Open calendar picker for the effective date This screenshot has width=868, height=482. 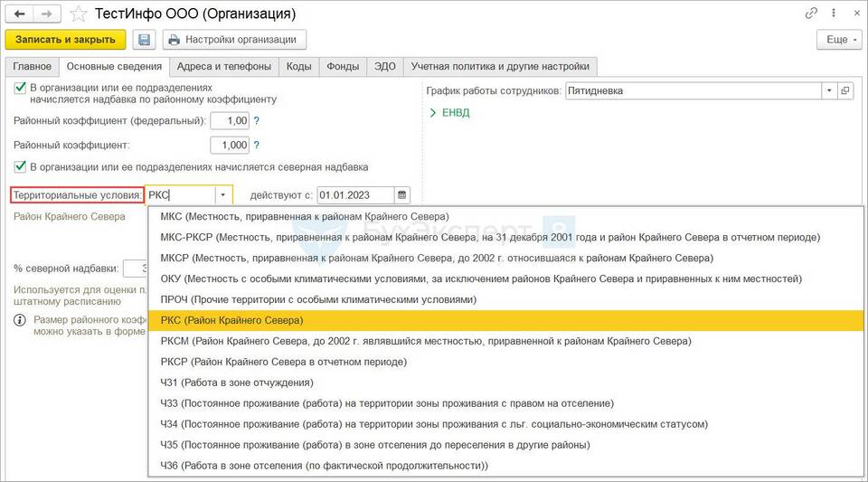tap(402, 194)
